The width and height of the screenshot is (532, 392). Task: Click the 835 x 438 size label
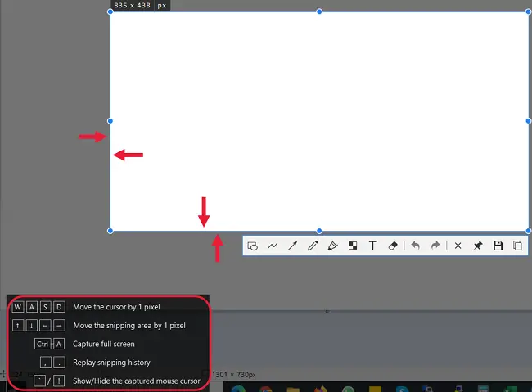132,6
